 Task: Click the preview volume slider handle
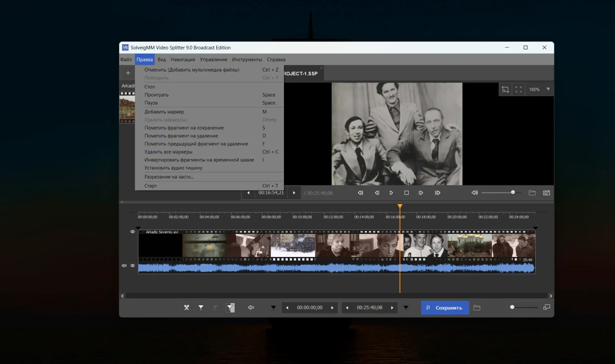click(513, 193)
